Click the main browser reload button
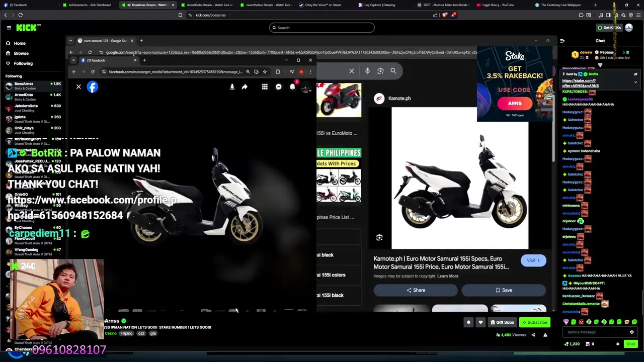The image size is (644, 362). (21, 15)
